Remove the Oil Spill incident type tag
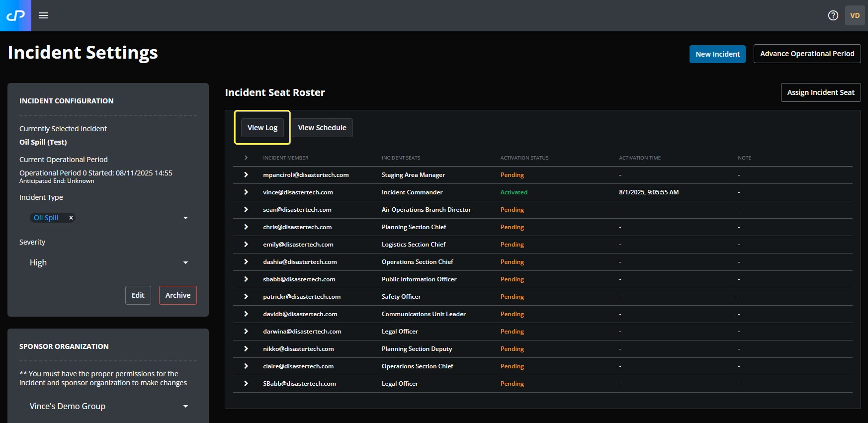The width and height of the screenshot is (868, 423). click(x=71, y=218)
